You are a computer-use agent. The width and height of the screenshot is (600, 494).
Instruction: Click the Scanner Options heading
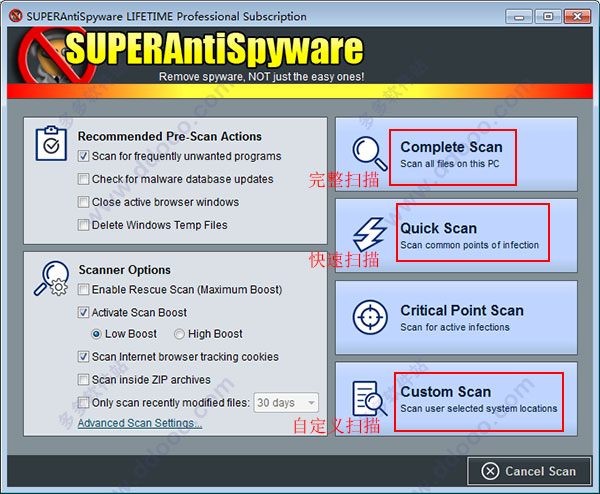click(125, 270)
